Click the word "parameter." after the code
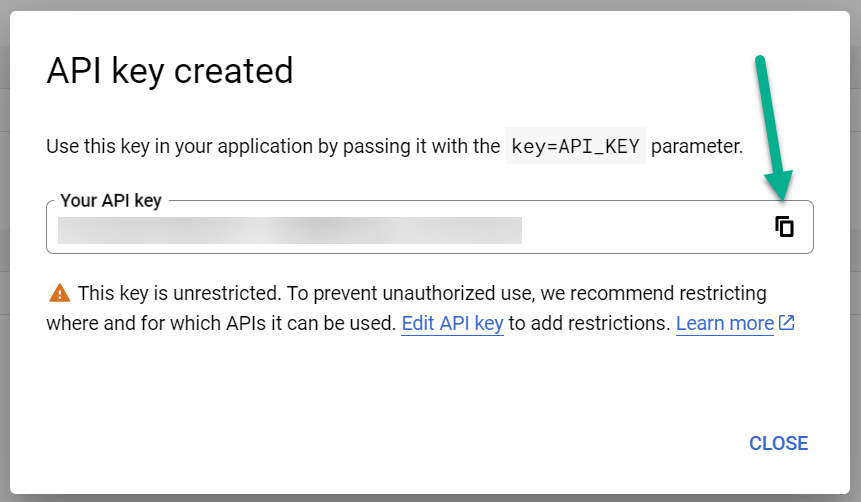The image size is (861, 502). 697,147
